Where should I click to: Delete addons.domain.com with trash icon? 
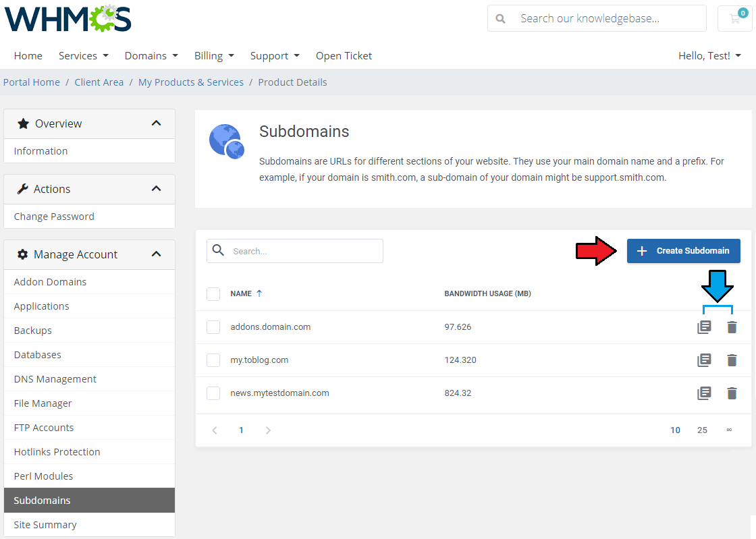[x=732, y=327]
